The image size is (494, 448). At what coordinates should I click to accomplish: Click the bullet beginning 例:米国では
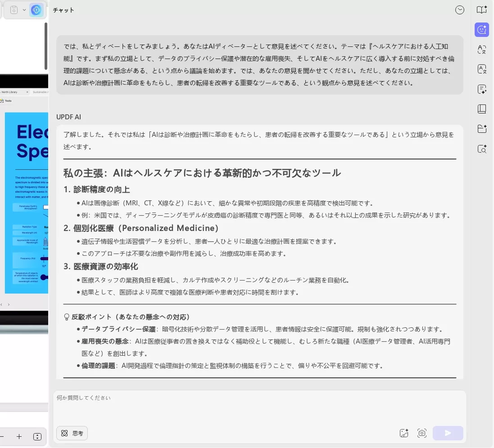point(263,216)
